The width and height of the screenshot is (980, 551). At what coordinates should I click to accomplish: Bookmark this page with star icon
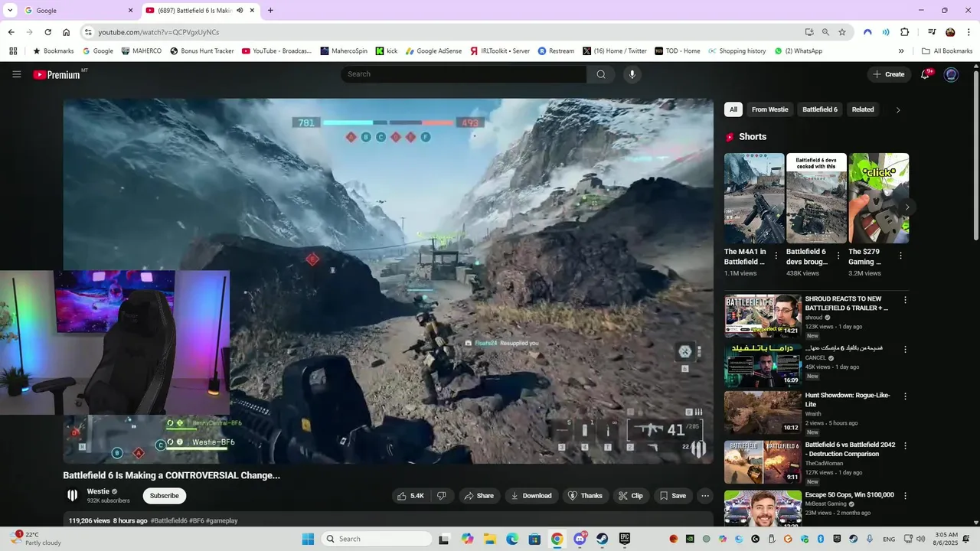[842, 32]
